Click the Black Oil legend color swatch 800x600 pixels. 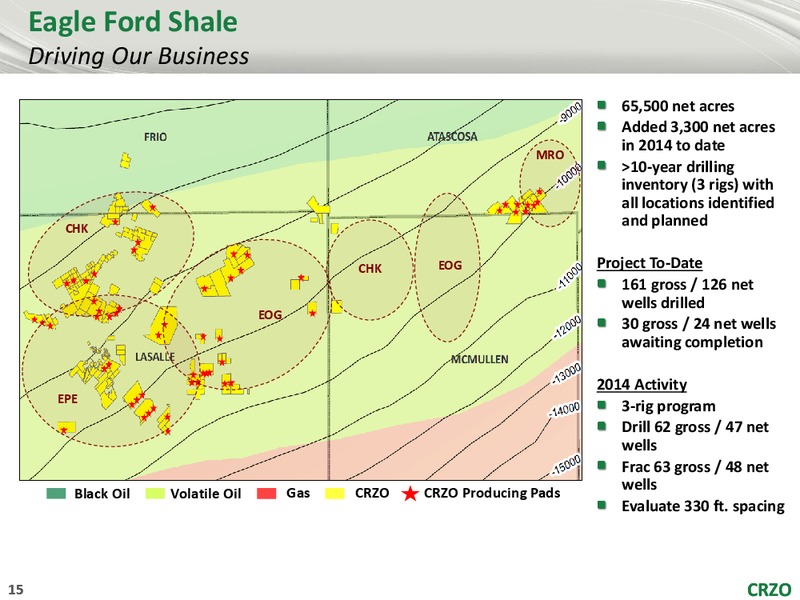[x=56, y=493]
